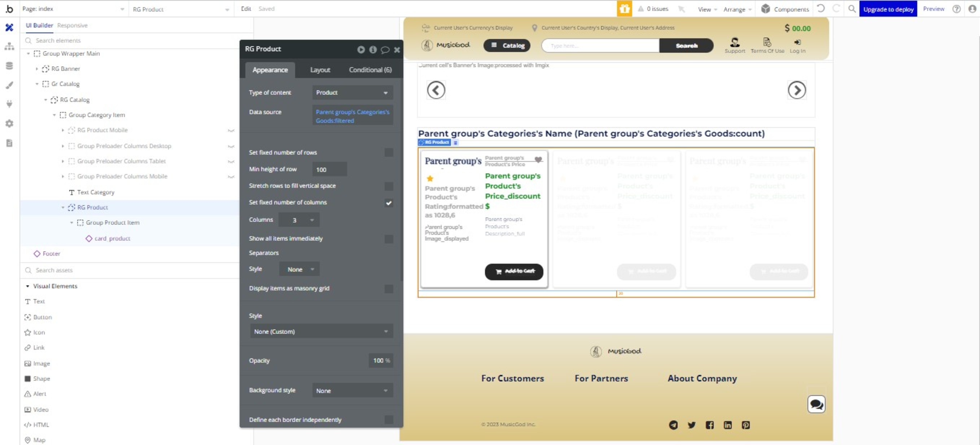This screenshot has width=980, height=445.
Task: Click the issue checker warning icon
Action: [x=641, y=9]
